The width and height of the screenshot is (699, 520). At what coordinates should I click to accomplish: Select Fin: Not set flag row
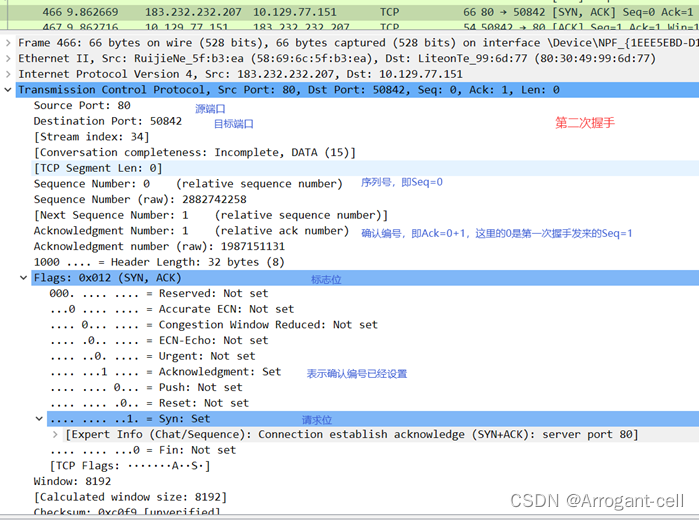click(143, 450)
